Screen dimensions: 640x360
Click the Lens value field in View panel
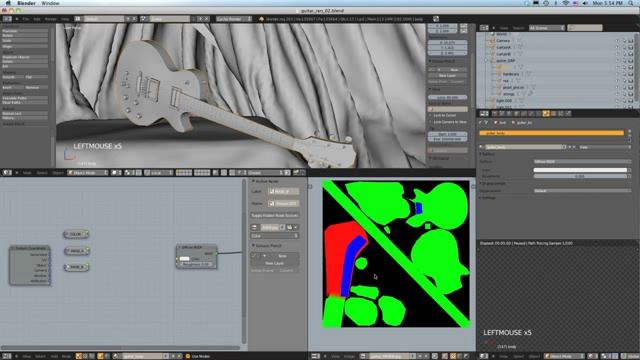448,98
